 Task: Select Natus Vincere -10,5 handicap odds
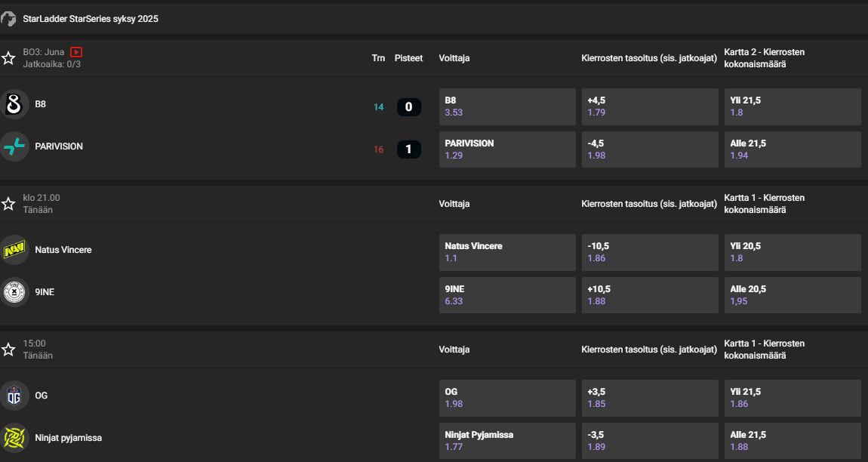pyautogui.click(x=650, y=252)
